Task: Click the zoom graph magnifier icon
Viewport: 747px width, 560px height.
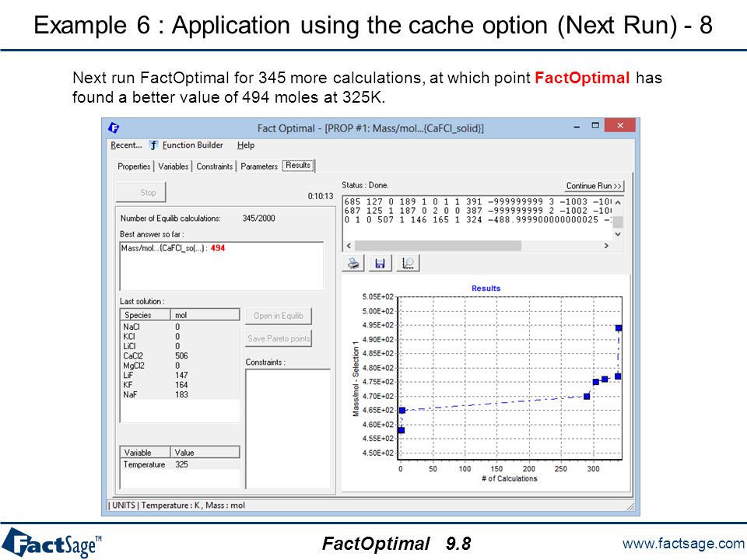Action: (408, 263)
